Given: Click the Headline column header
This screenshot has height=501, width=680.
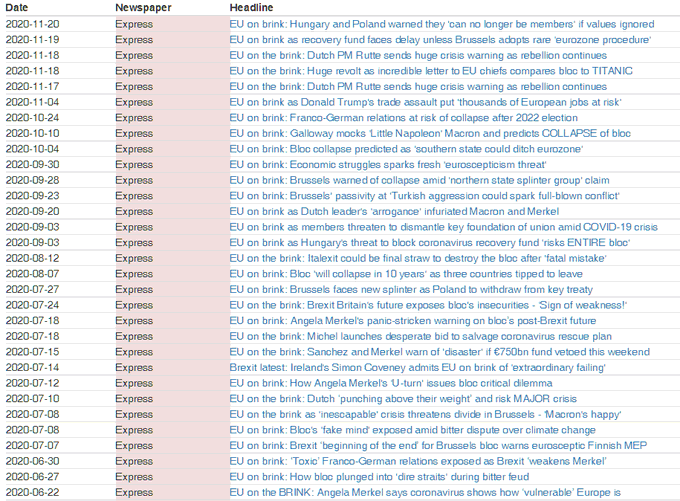Looking at the screenshot, I should click(x=252, y=7).
